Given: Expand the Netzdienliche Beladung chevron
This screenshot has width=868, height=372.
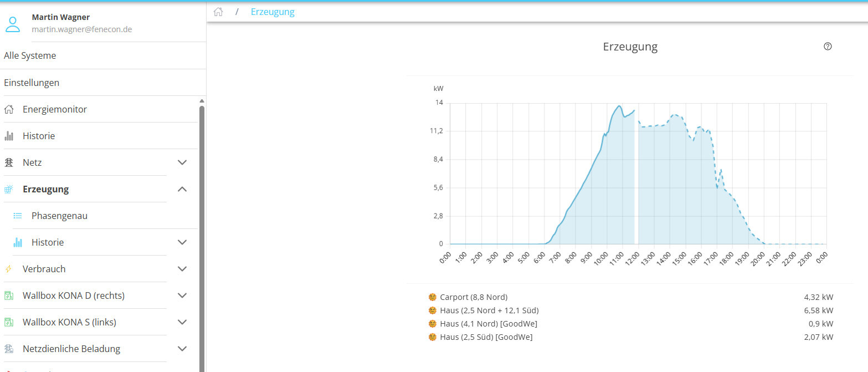Looking at the screenshot, I should (182, 349).
